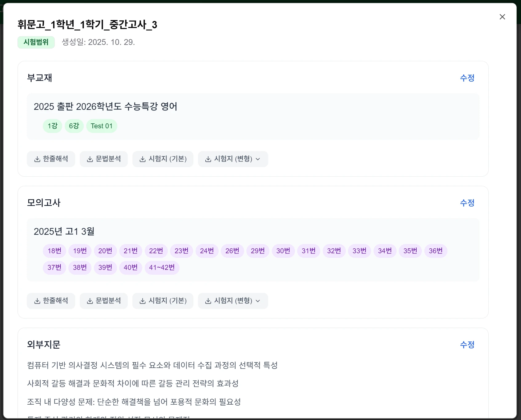Download 시험지 (기본) for the 부교재 section

[x=163, y=159]
